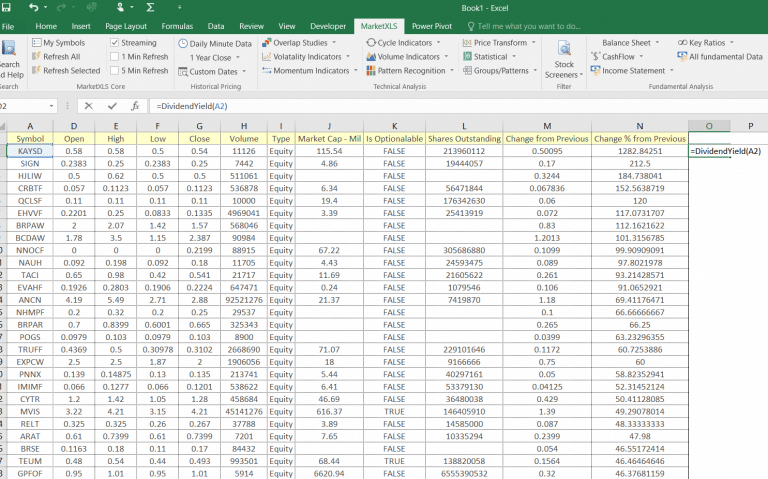Select the MVIS symbol cell
768x479 pixels.
pyautogui.click(x=30, y=411)
